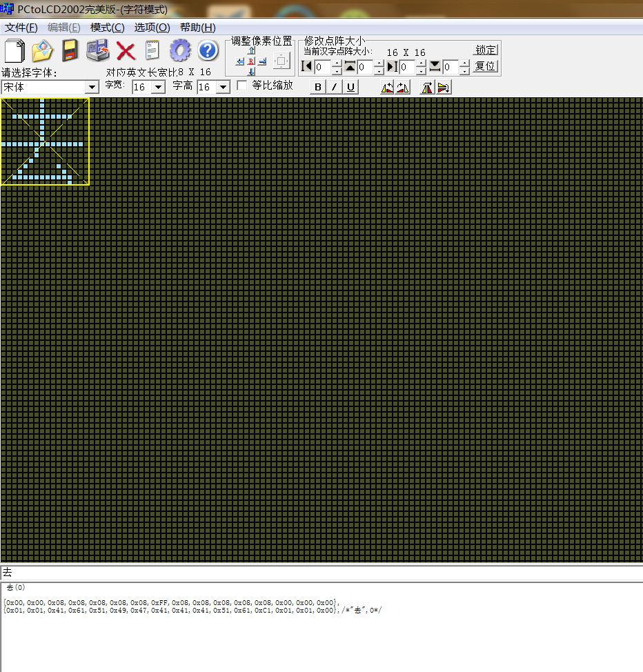
Task: Click the second hex output line starting 0x01
Action: click(x=192, y=610)
